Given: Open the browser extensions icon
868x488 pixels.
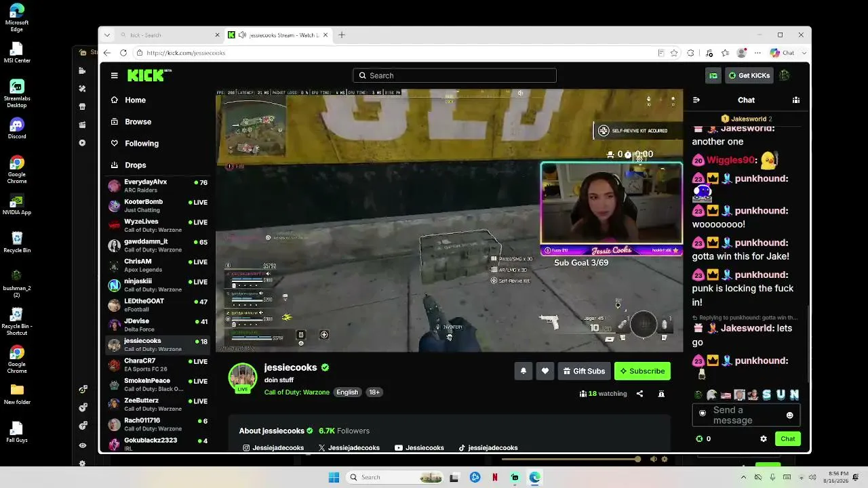Looking at the screenshot, I should click(690, 53).
